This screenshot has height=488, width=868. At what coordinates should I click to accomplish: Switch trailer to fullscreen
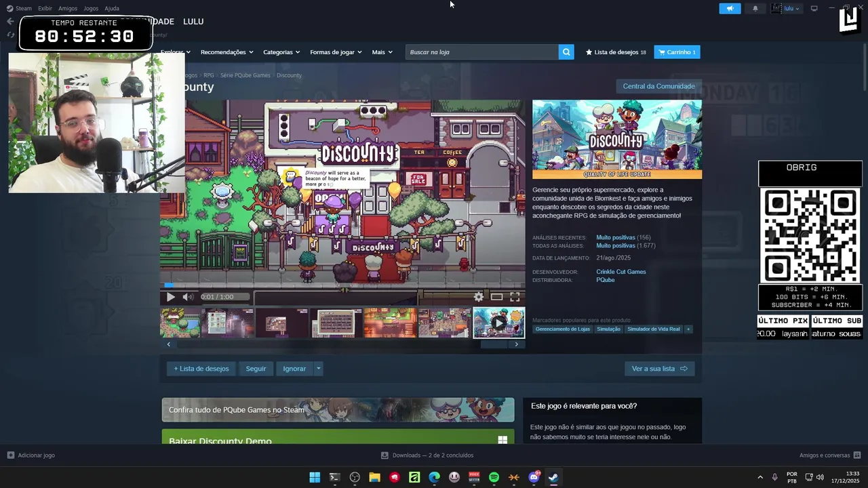(515, 297)
